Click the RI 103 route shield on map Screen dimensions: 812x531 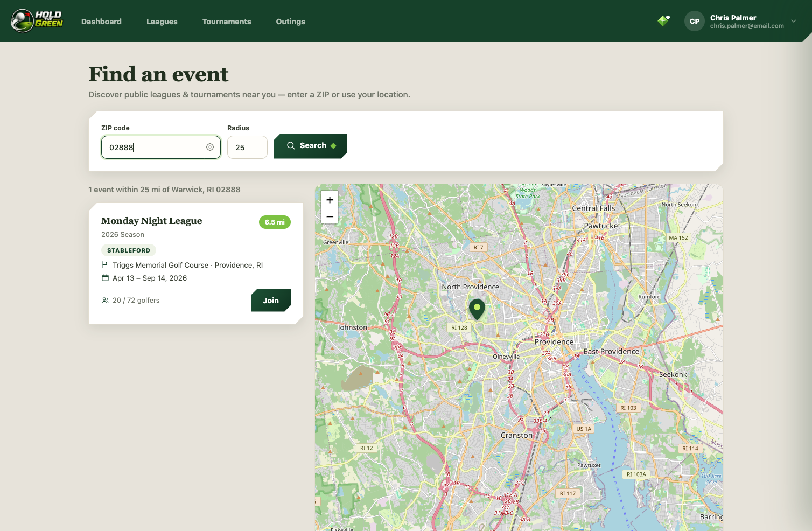click(x=628, y=408)
